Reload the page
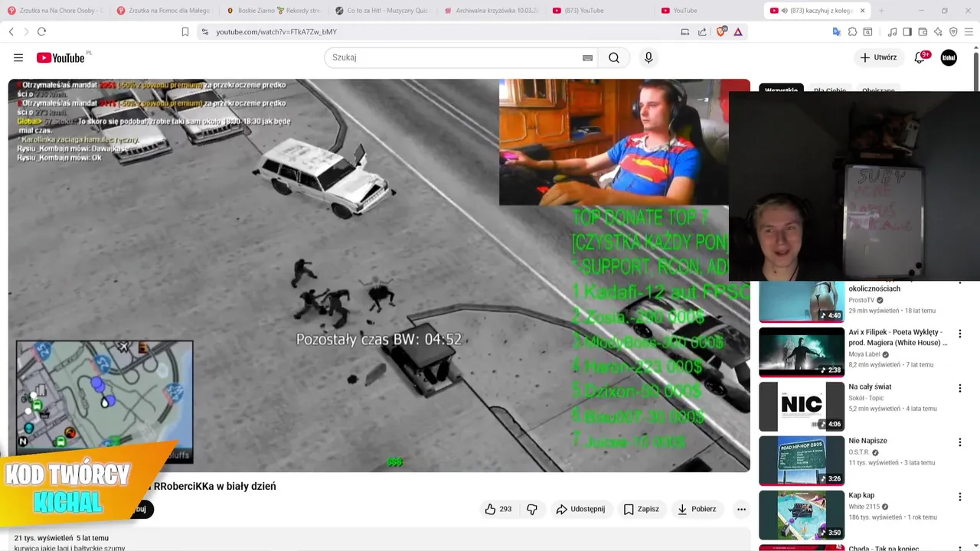The height and width of the screenshot is (551, 980). coord(41,31)
